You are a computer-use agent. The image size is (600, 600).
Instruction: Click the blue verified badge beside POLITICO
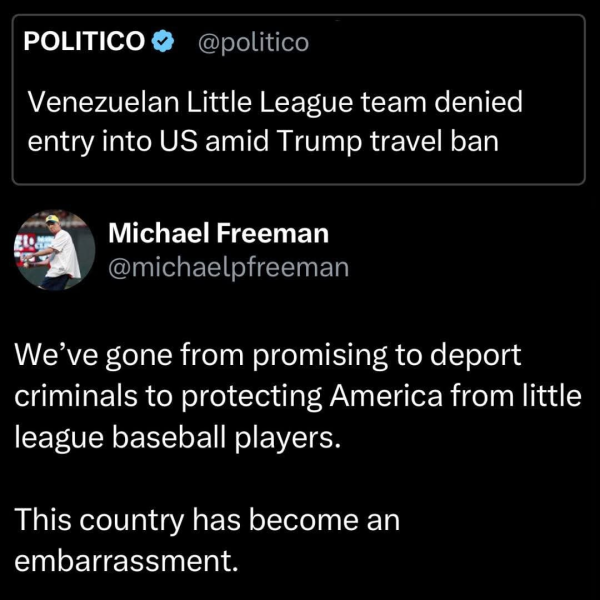tap(163, 42)
